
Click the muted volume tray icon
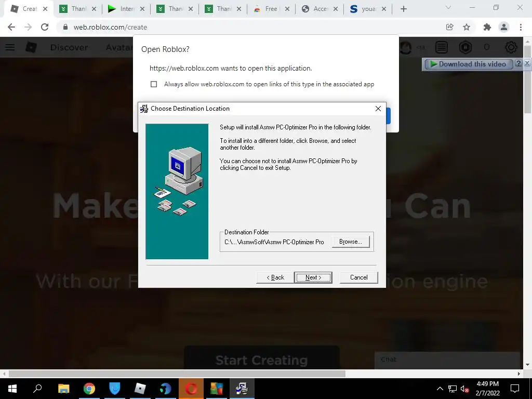click(x=464, y=389)
